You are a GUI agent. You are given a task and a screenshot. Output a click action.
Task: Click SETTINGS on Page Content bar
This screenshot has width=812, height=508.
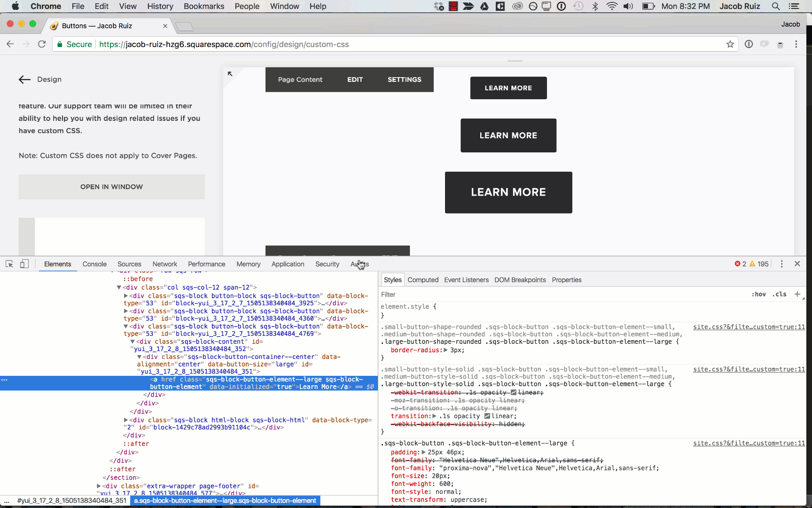click(404, 79)
